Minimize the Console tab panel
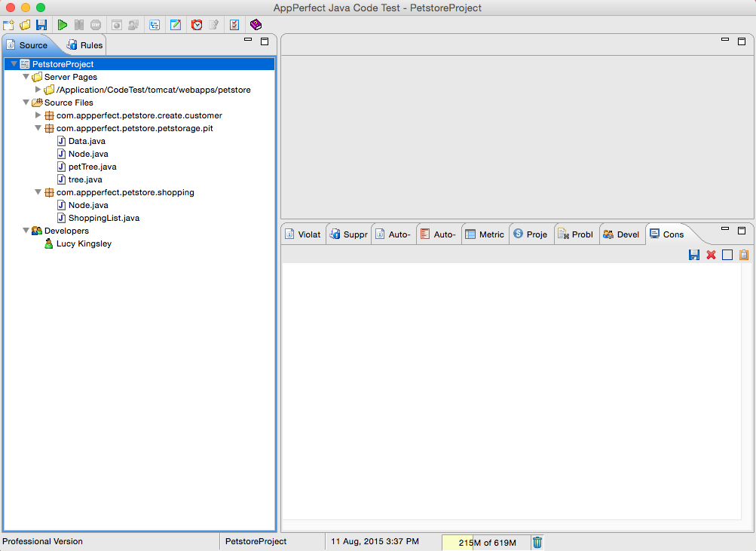The image size is (756, 551). point(724,228)
